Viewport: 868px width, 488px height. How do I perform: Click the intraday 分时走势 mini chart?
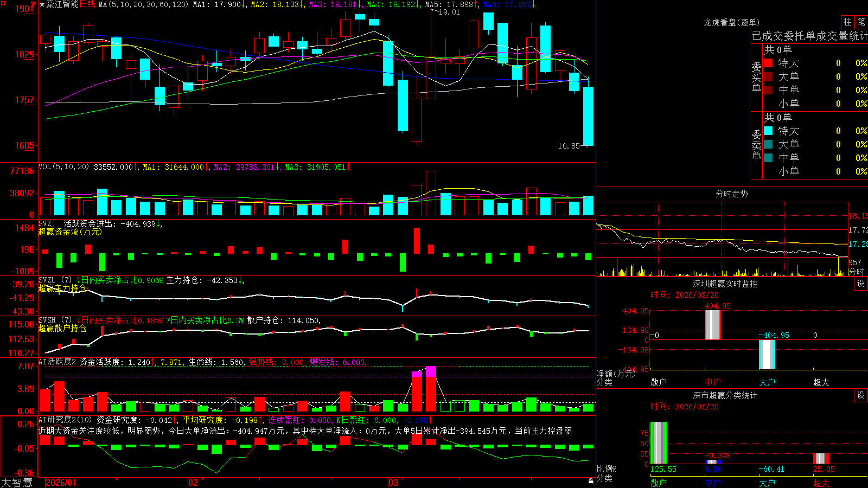[x=722, y=240]
